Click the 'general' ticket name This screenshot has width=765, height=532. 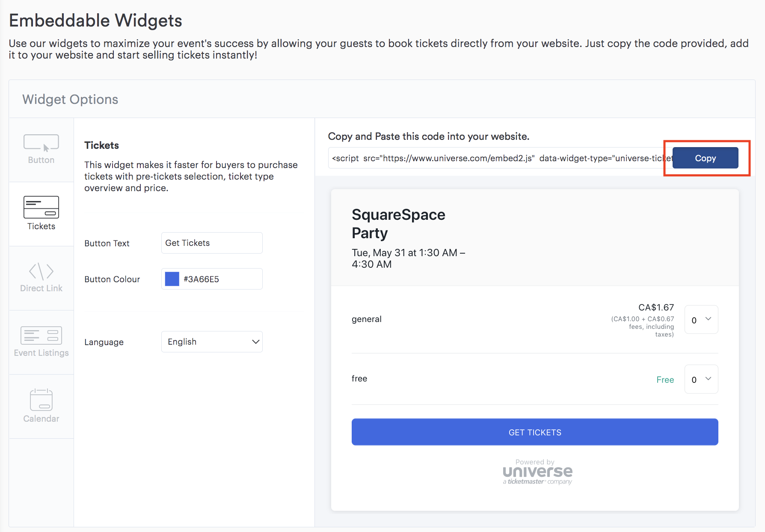click(367, 319)
